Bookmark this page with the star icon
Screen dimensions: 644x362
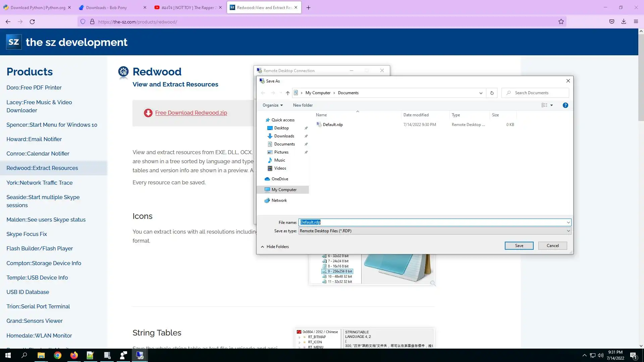[x=561, y=22]
